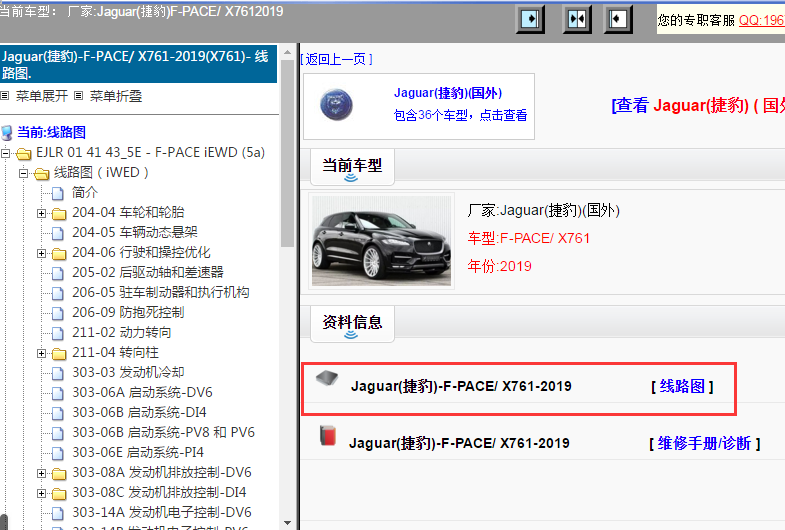
Task: Click the 当前:线路图 label
Action: [51, 133]
